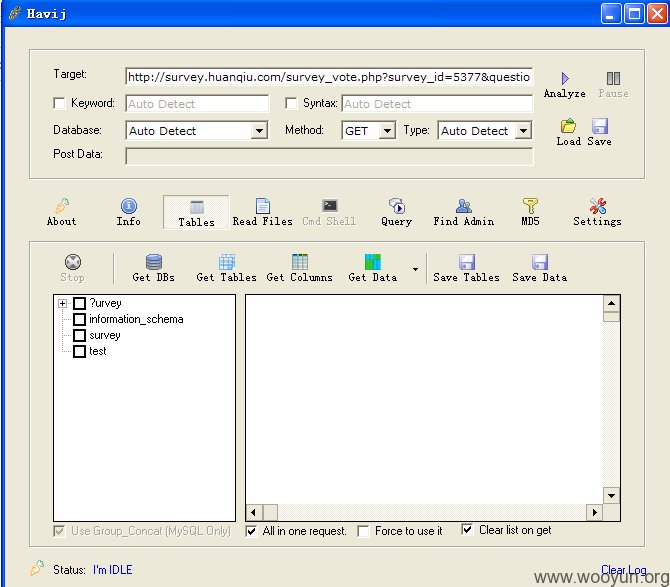The height and width of the screenshot is (587, 670).
Task: Click the I'm IDLE status text
Action: (x=113, y=569)
